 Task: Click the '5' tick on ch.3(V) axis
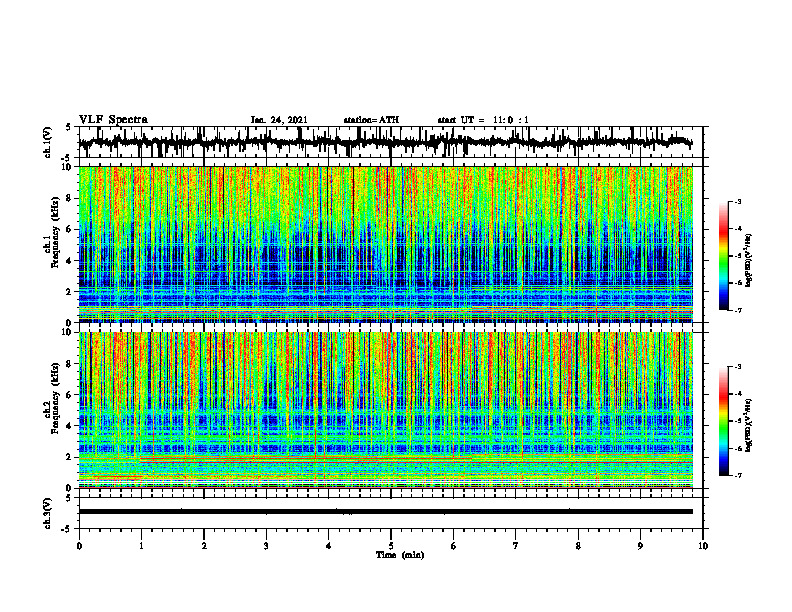[69, 499]
